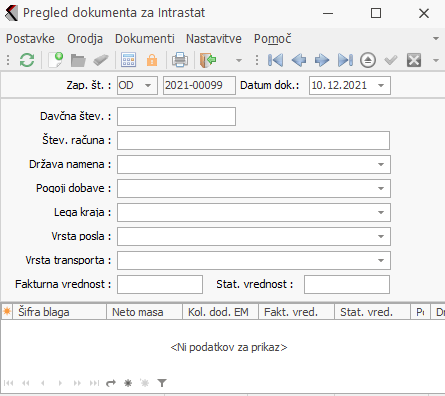This screenshot has height=396, width=445.
Task: Expand the Lega kraja dropdown
Action: click(381, 212)
